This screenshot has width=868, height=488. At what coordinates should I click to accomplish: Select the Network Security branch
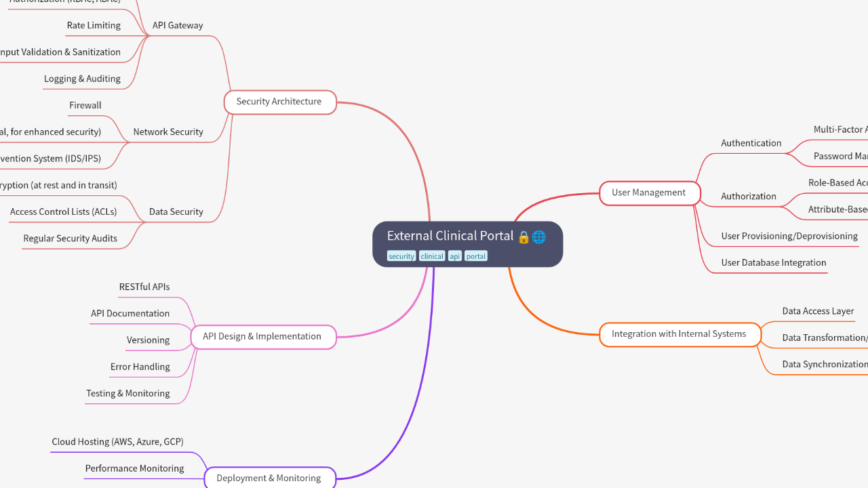click(168, 131)
